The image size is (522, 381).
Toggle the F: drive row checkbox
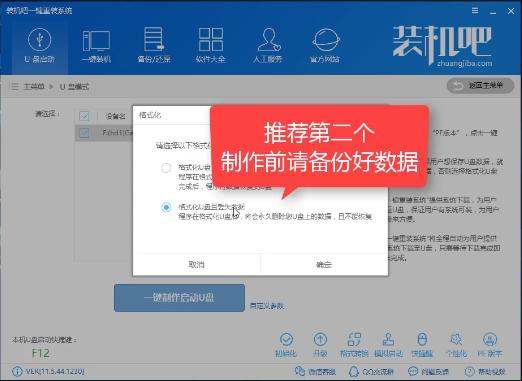pos(84,132)
